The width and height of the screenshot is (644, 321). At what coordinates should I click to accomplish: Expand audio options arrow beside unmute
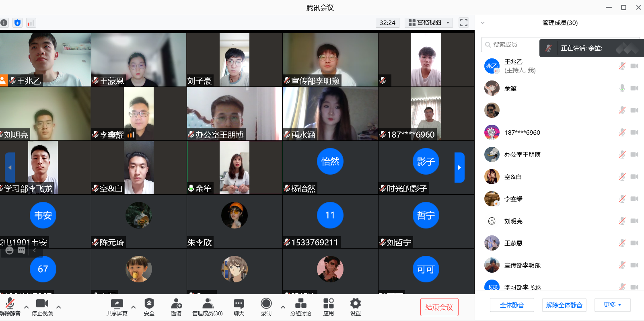coord(26,307)
